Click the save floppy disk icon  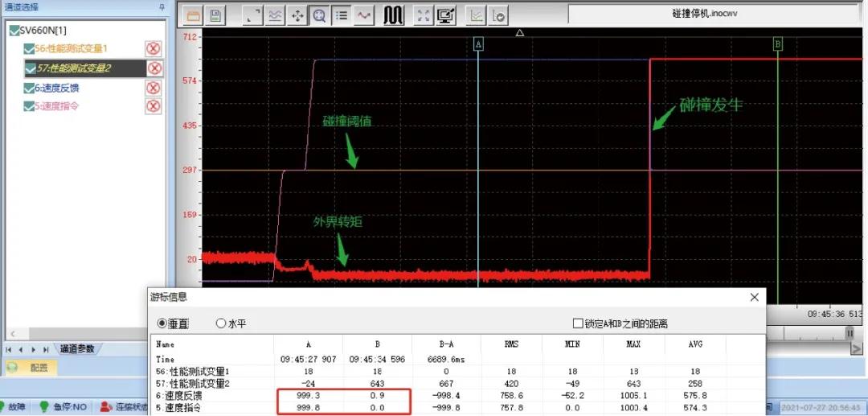click(215, 15)
